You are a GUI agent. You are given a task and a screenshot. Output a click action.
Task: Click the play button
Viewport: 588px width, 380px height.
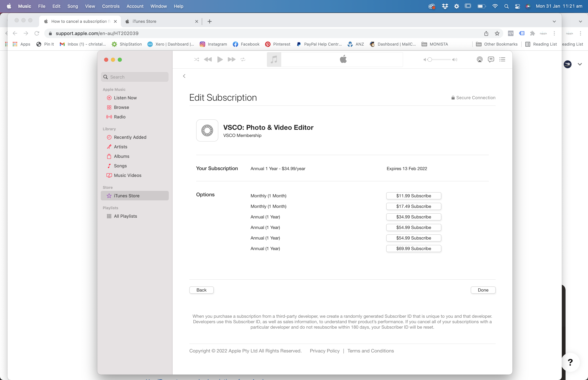click(x=220, y=60)
